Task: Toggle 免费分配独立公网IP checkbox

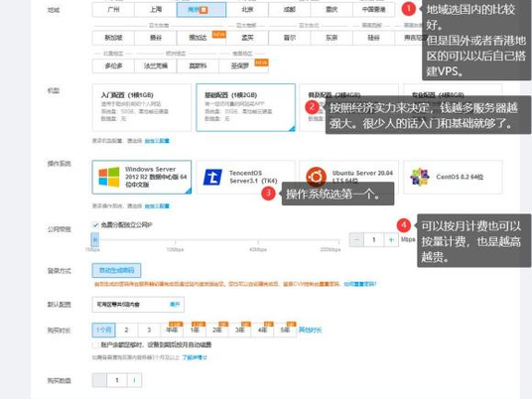Action: [x=95, y=225]
